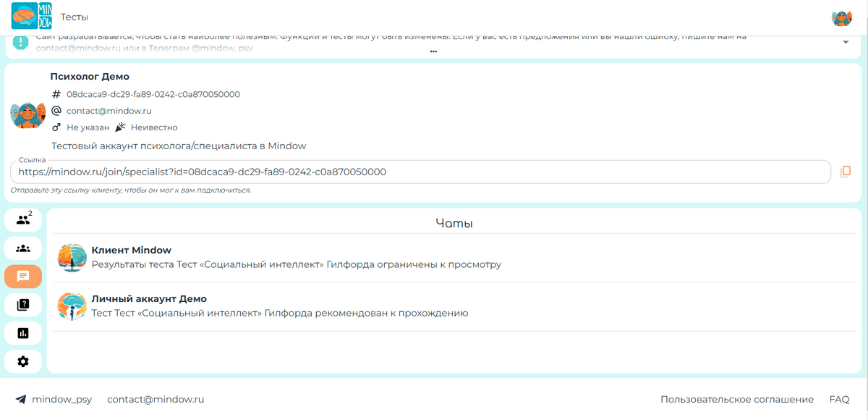Click the Тестовый аккаунт description text
Viewport: 868px width, 420px height.
(179, 146)
